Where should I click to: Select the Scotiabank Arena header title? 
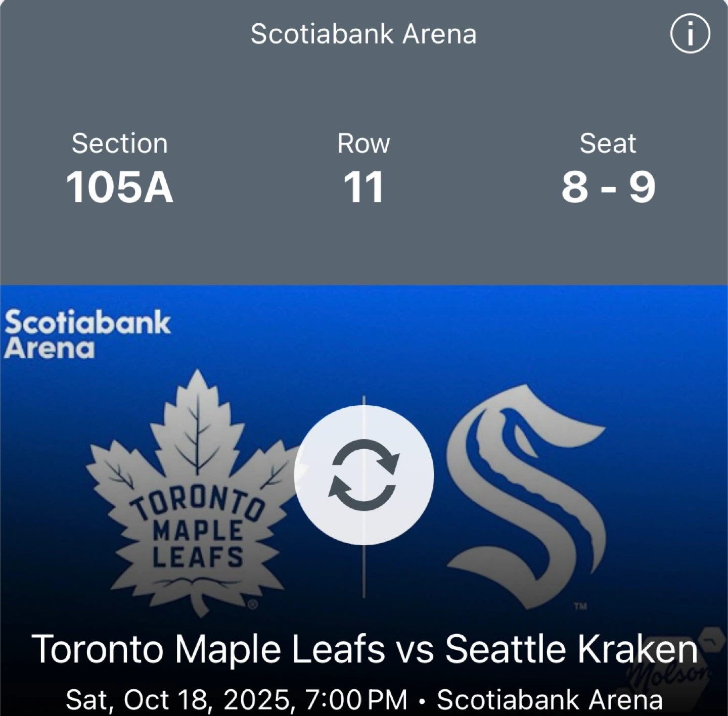363,34
